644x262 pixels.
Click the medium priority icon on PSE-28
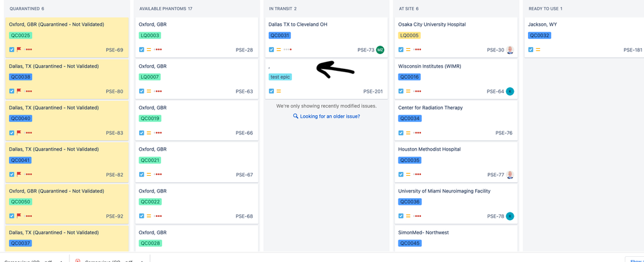coord(149,50)
